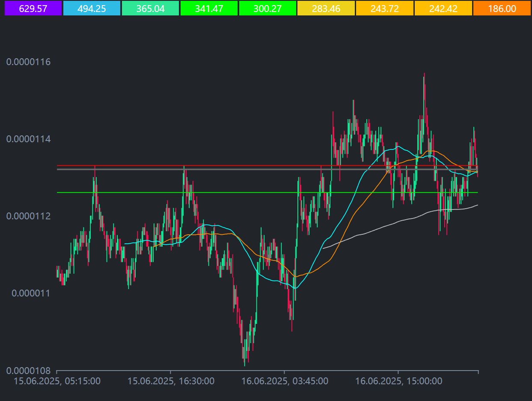The width and height of the screenshot is (532, 401).
Task: Click the green 341.47 value box
Action: (x=209, y=8)
